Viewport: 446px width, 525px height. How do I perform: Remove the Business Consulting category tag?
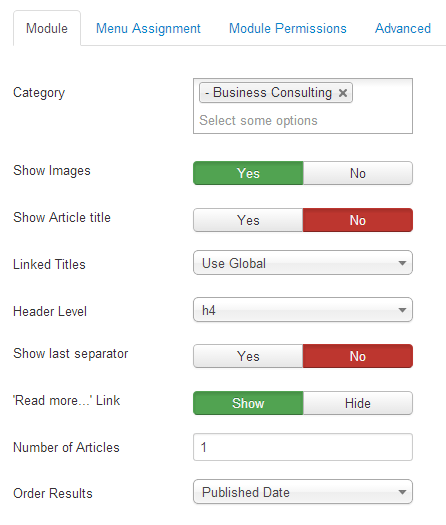pyautogui.click(x=343, y=93)
